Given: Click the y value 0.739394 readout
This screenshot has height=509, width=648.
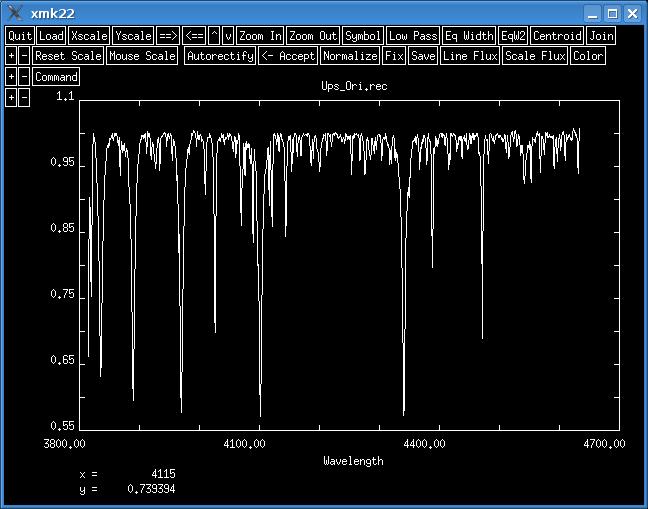Looking at the screenshot, I should 151,489.
